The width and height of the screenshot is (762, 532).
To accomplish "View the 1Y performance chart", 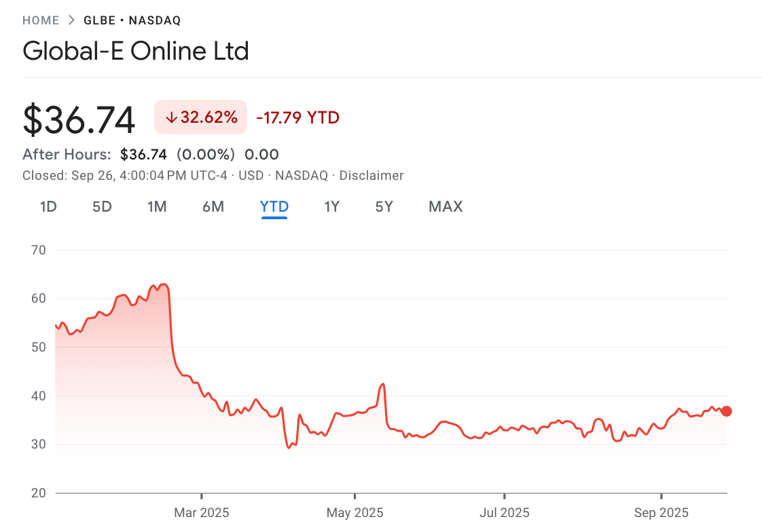I will [332, 206].
